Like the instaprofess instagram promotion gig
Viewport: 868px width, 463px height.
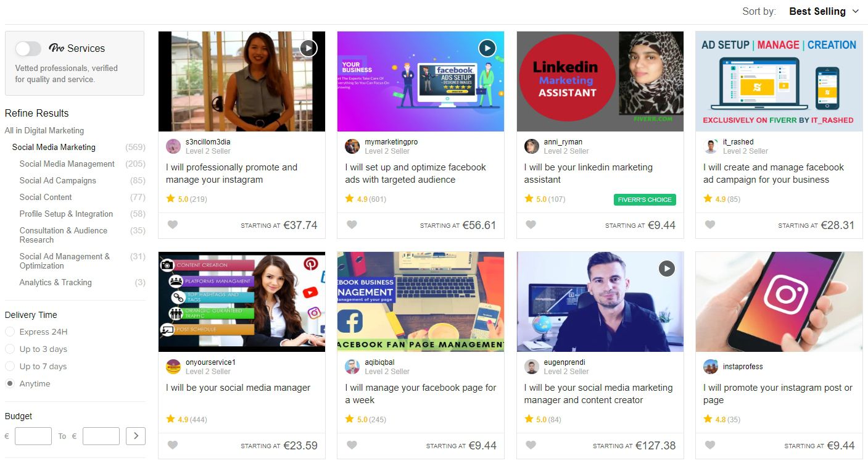710,445
